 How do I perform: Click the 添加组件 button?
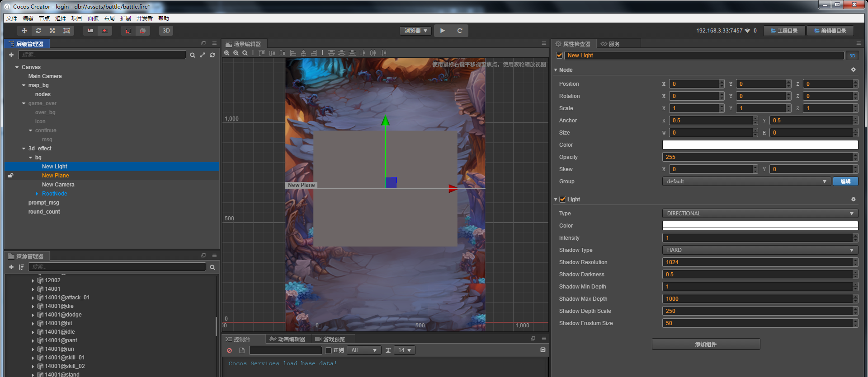(x=706, y=344)
